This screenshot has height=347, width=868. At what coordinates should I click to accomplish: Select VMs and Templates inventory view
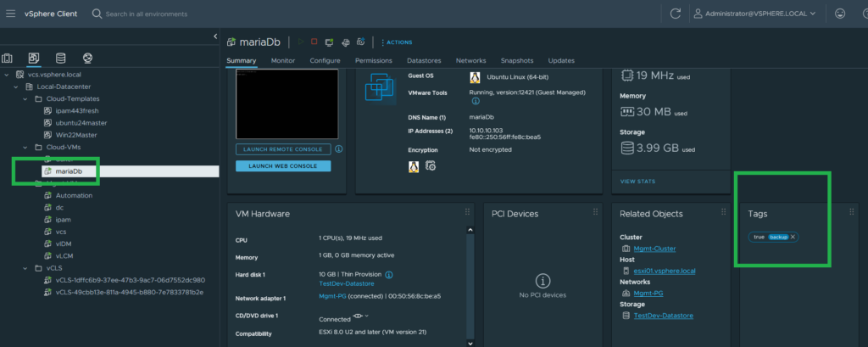[34, 59]
